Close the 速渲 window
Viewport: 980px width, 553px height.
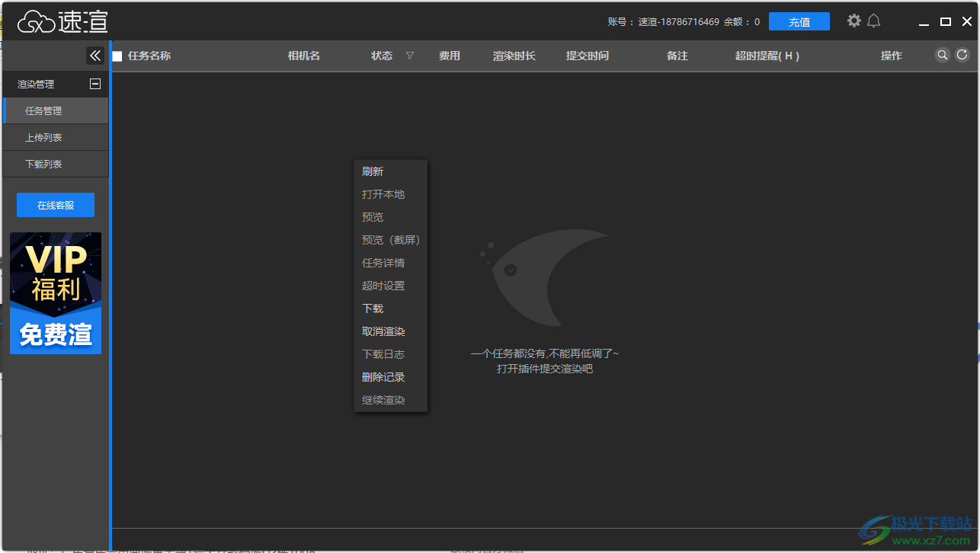(x=967, y=22)
